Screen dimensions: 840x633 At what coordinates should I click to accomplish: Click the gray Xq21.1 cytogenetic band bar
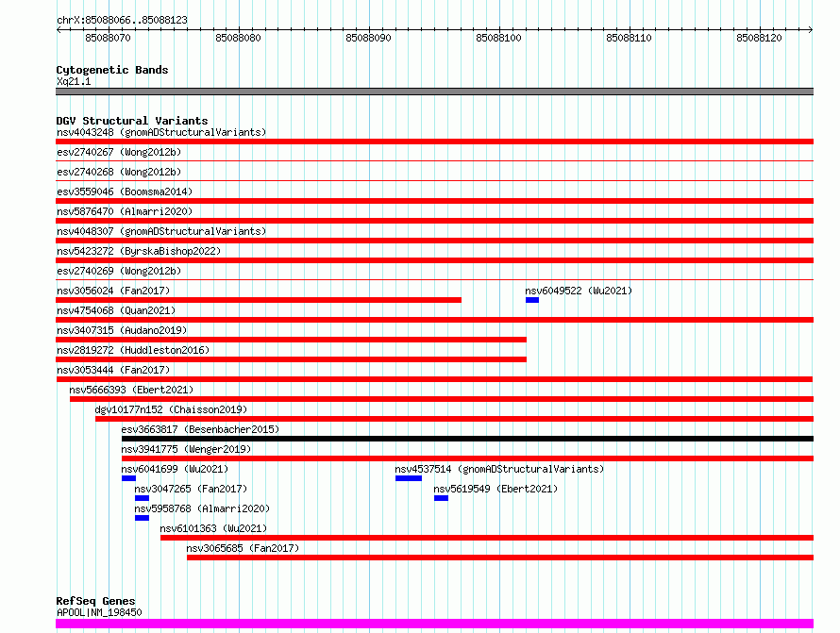click(434, 92)
